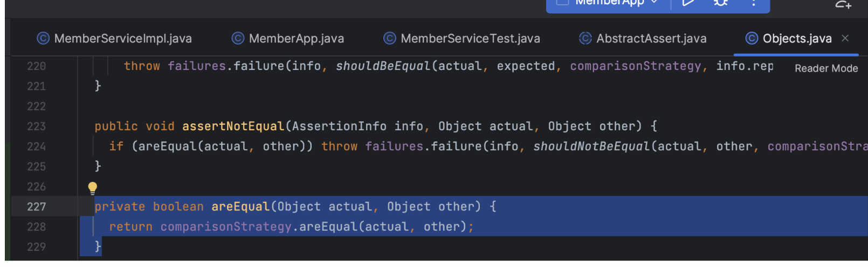Click the class icon on Objects.java tab
Image resolution: width=868 pixels, height=267 pixels.
[752, 38]
